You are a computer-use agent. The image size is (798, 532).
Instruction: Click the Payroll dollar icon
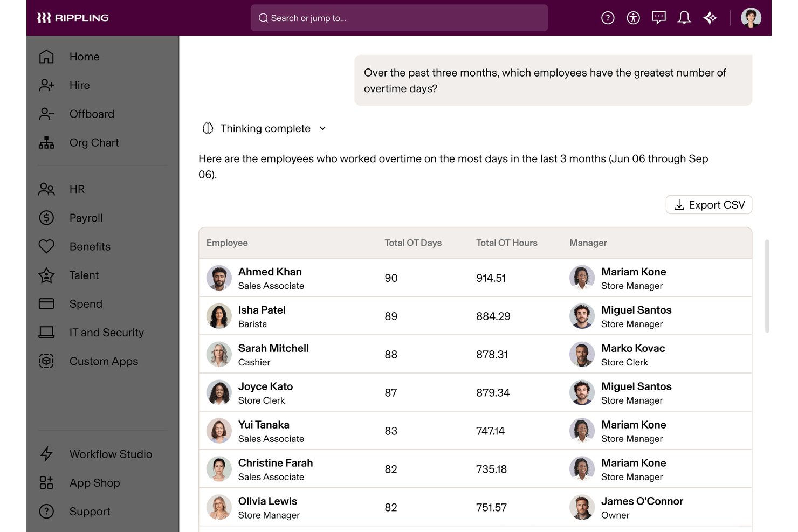(x=46, y=218)
